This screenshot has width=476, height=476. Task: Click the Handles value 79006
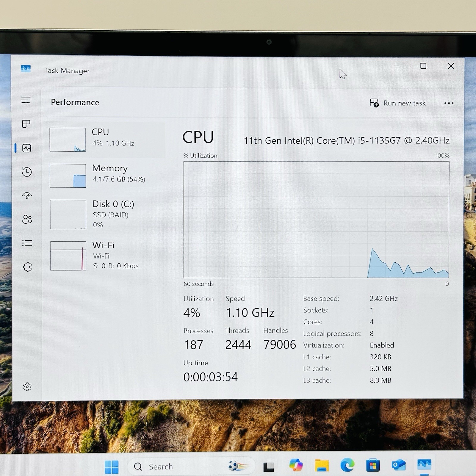(280, 345)
